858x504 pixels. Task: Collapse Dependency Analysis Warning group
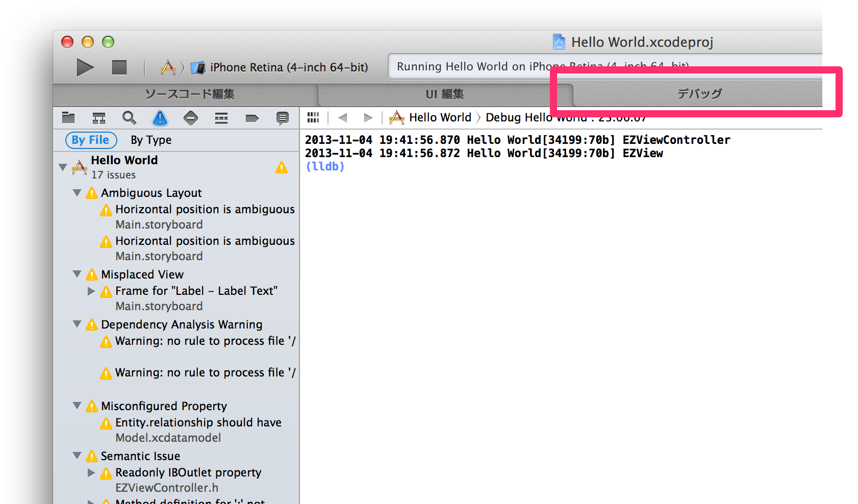pyautogui.click(x=77, y=324)
